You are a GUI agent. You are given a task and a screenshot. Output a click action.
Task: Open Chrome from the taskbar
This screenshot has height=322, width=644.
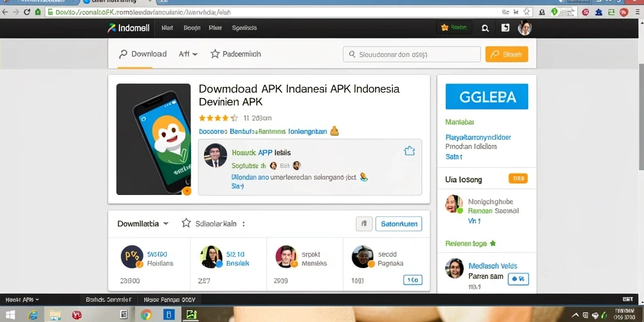[x=145, y=315]
